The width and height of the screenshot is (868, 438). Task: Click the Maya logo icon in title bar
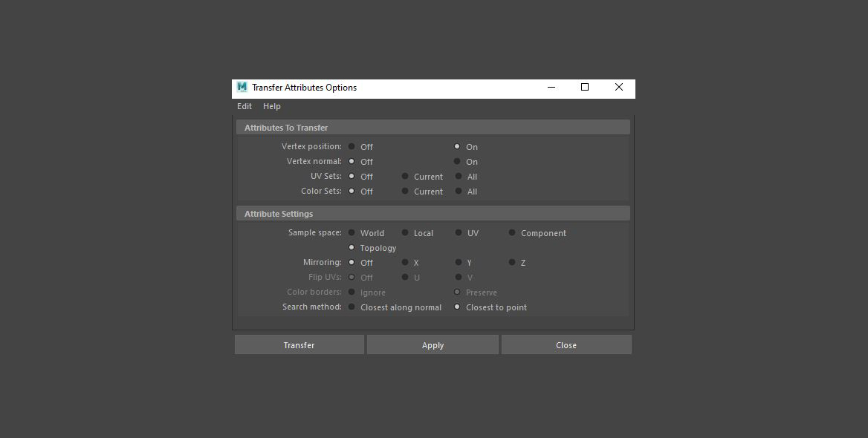click(x=242, y=88)
